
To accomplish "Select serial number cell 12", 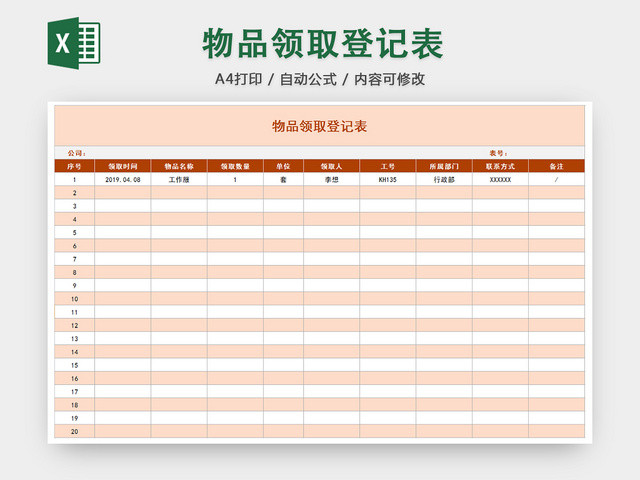I will [74, 325].
